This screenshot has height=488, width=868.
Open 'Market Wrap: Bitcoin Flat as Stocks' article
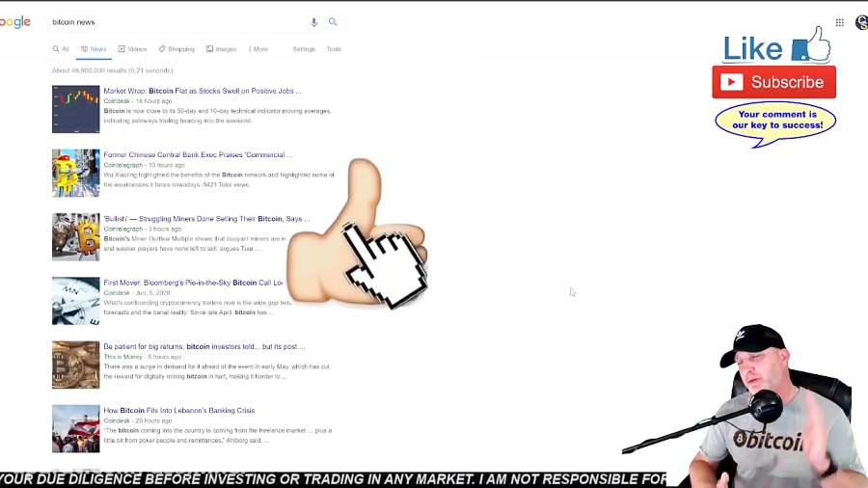tap(203, 91)
